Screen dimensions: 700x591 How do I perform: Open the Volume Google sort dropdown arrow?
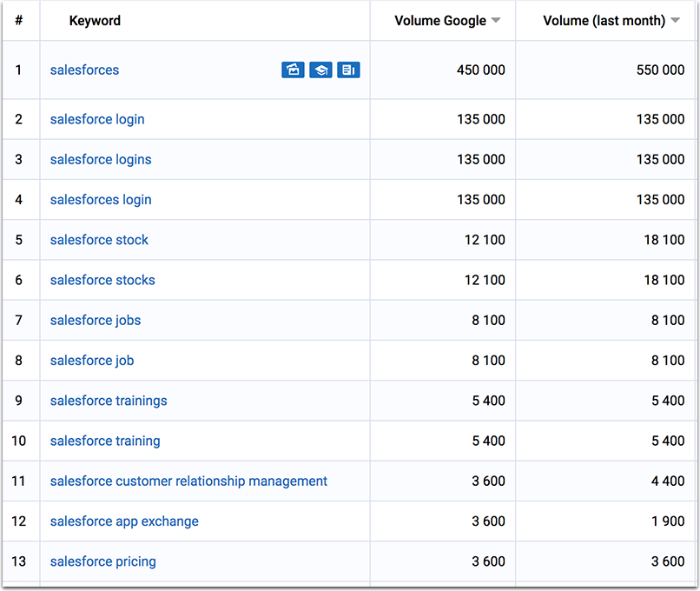click(496, 21)
